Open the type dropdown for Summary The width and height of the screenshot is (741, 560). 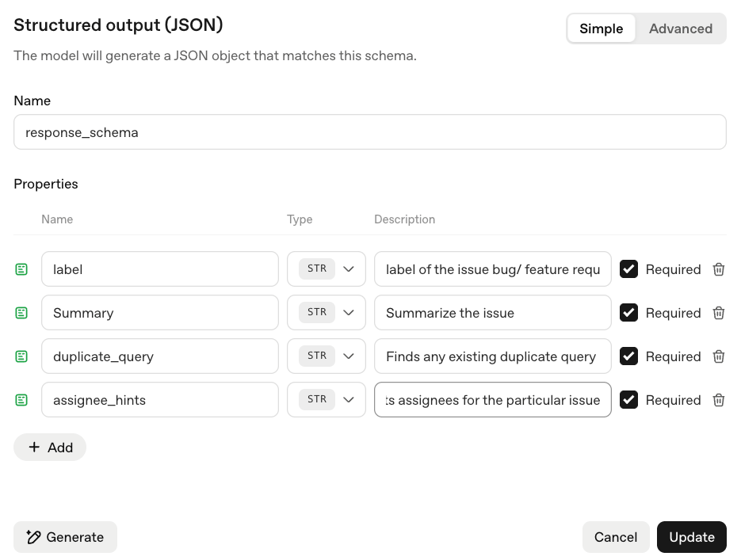(326, 313)
